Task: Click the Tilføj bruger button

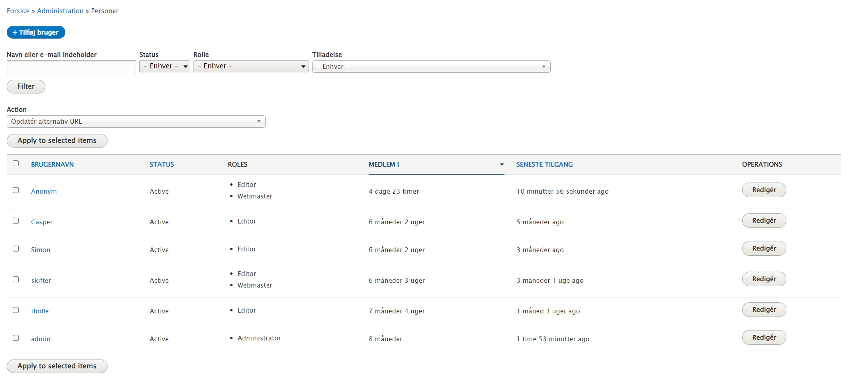Action: (x=36, y=33)
